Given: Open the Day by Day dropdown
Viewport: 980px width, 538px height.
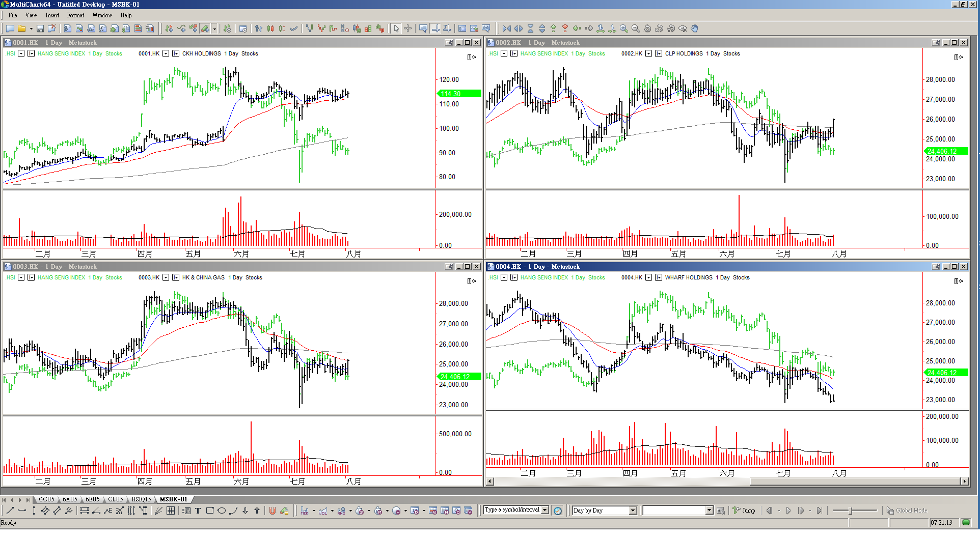Looking at the screenshot, I should (x=633, y=511).
